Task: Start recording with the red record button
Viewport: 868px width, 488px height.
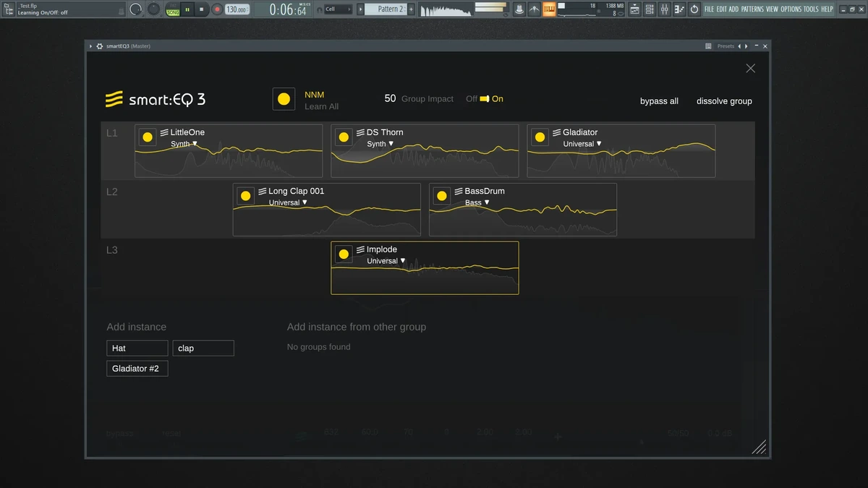Action: 217,9
